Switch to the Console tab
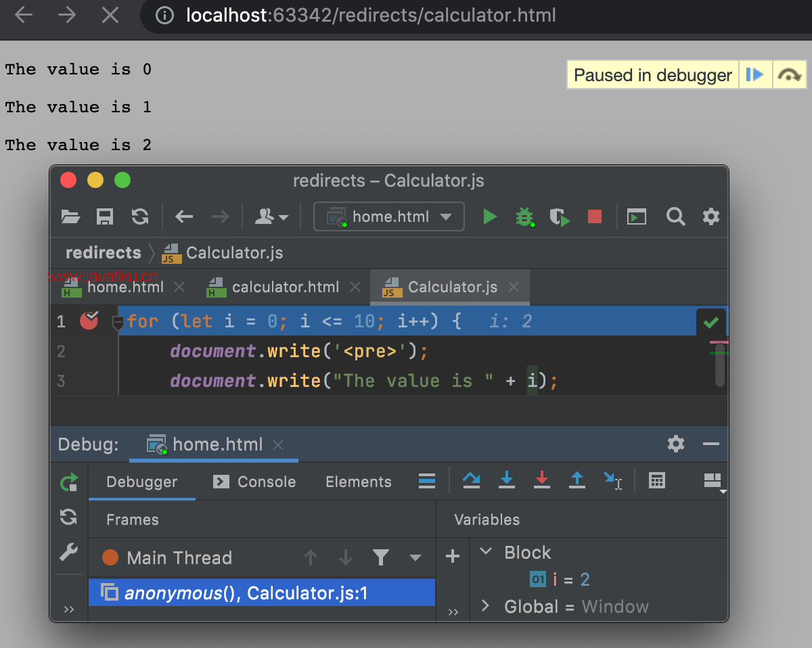This screenshot has height=648, width=812. [254, 482]
